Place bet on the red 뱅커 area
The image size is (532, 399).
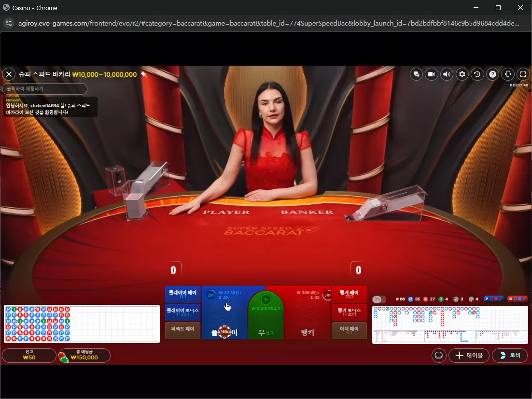click(308, 316)
